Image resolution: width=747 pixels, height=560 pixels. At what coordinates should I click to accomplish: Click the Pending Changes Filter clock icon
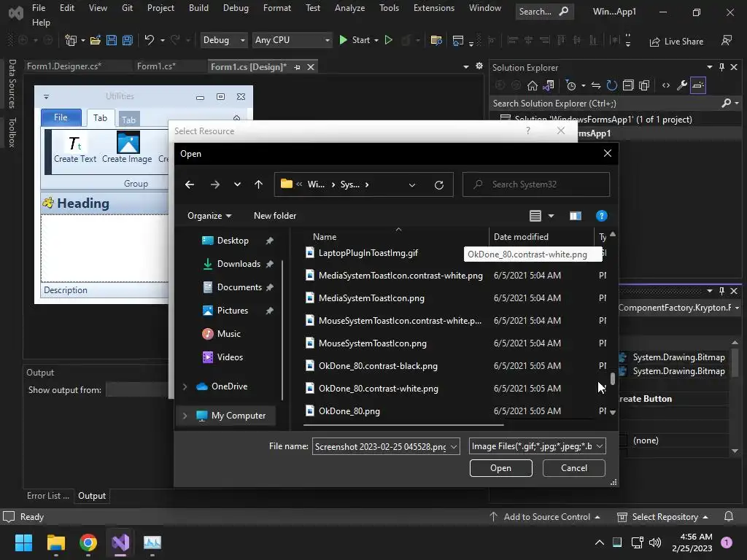pos(570,86)
